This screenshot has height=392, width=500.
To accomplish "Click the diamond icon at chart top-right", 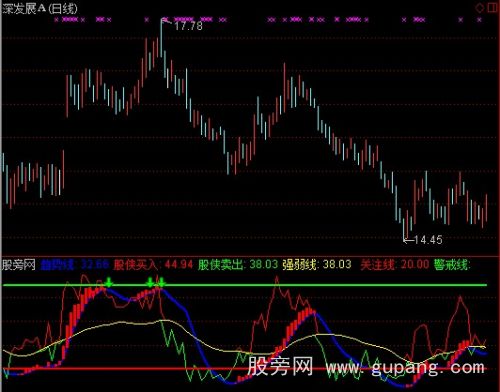I will tap(480, 8).
